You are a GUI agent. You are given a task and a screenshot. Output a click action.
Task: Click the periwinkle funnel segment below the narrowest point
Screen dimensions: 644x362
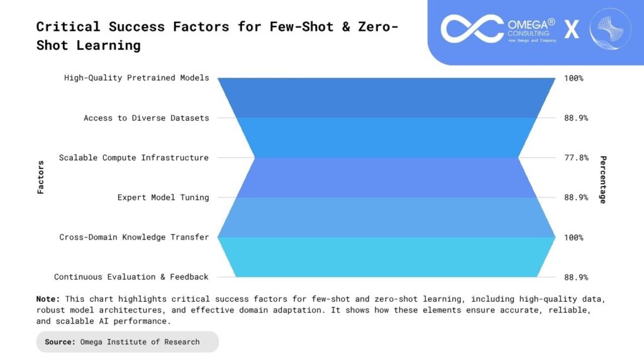pyautogui.click(x=386, y=177)
